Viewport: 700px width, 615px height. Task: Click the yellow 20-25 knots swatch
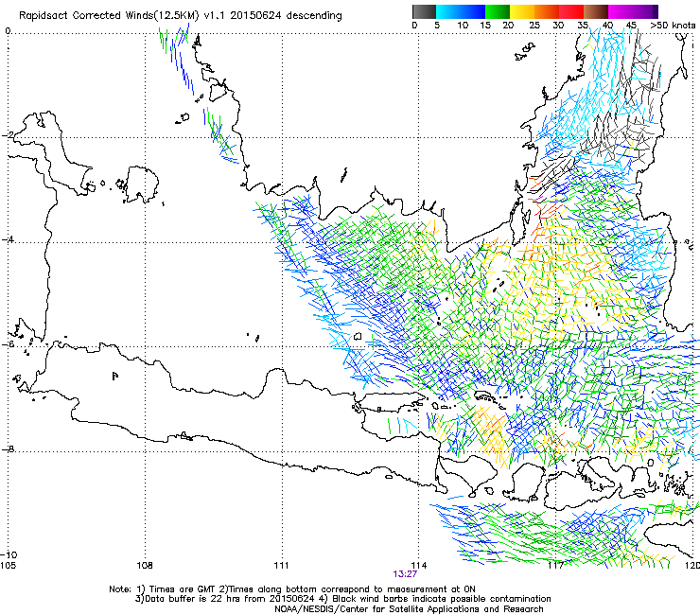pos(522,11)
